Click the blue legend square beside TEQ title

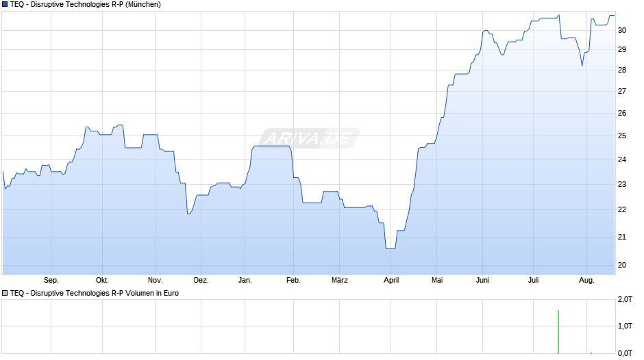(x=5, y=5)
